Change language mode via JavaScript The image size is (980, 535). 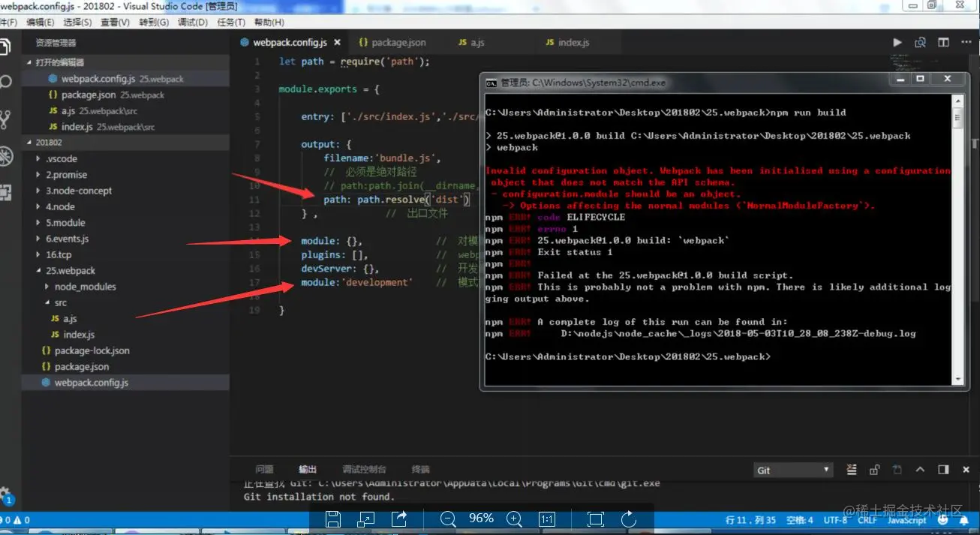click(907, 520)
